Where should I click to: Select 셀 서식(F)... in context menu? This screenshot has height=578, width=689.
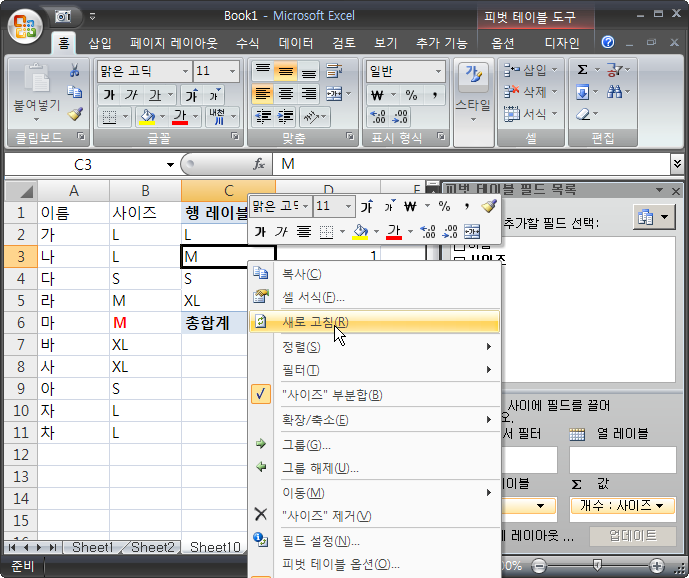pos(374,297)
